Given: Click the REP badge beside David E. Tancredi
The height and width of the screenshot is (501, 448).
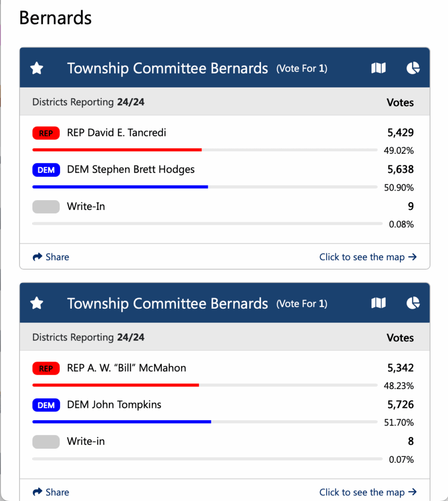Looking at the screenshot, I should point(46,133).
